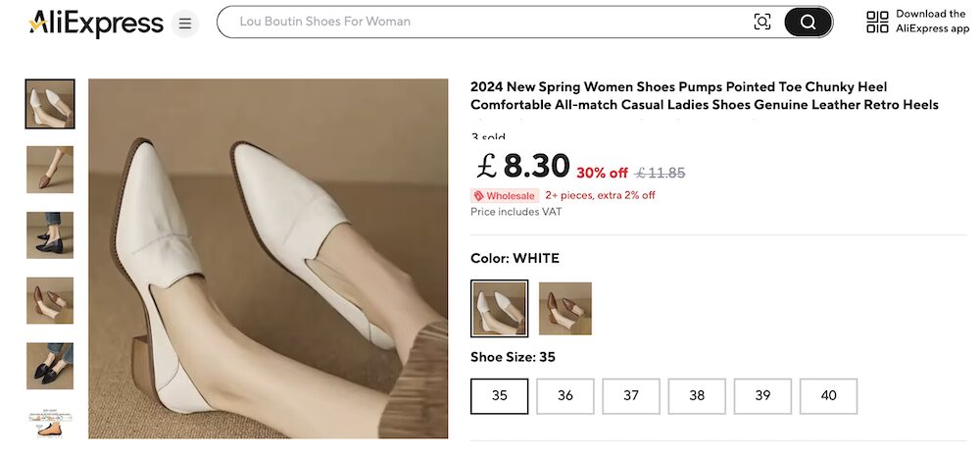This screenshot has width=980, height=460.
Task: Click the Wholesale tag badge
Action: (505, 195)
